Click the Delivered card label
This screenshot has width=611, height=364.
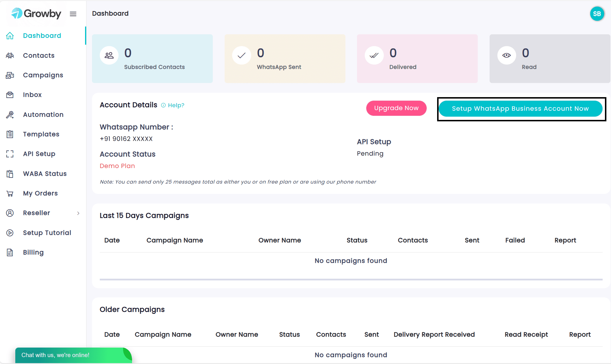click(403, 67)
